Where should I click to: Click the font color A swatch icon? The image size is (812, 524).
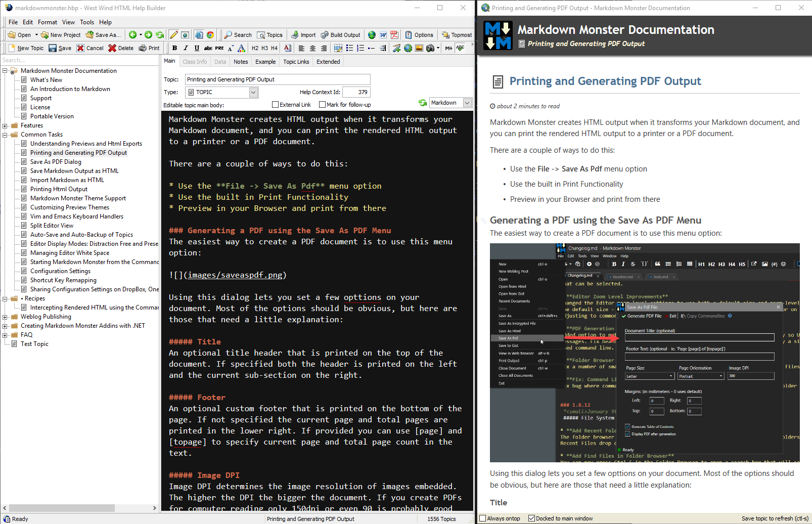click(242, 48)
